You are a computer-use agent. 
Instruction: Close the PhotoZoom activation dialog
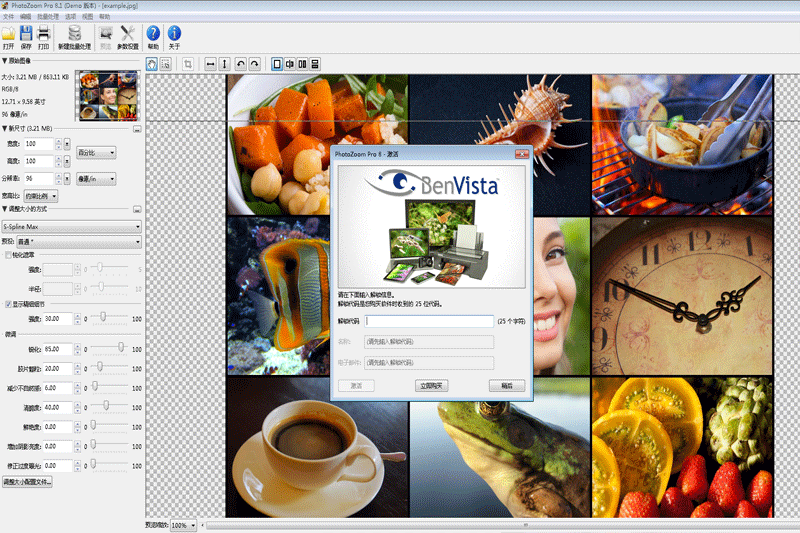[x=522, y=154]
